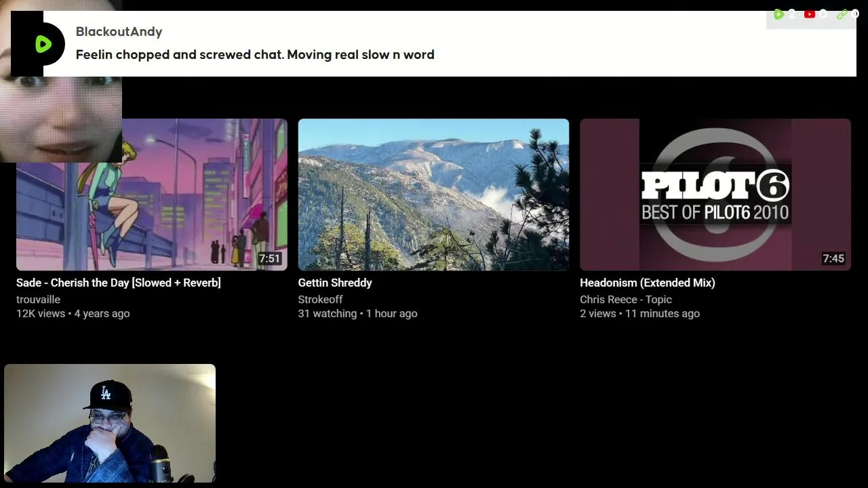The height and width of the screenshot is (488, 868).
Task: Click the 'Gettin Shreddy' video title
Action: [x=335, y=283]
